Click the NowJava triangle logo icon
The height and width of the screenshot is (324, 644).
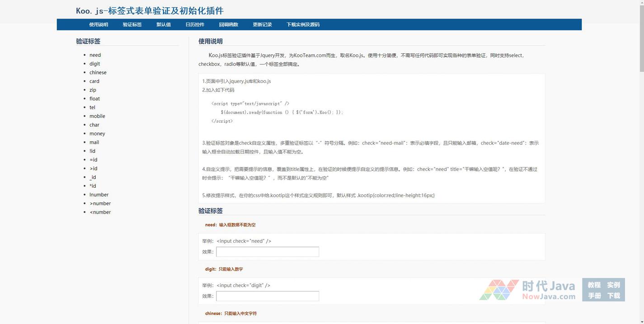pos(498,290)
